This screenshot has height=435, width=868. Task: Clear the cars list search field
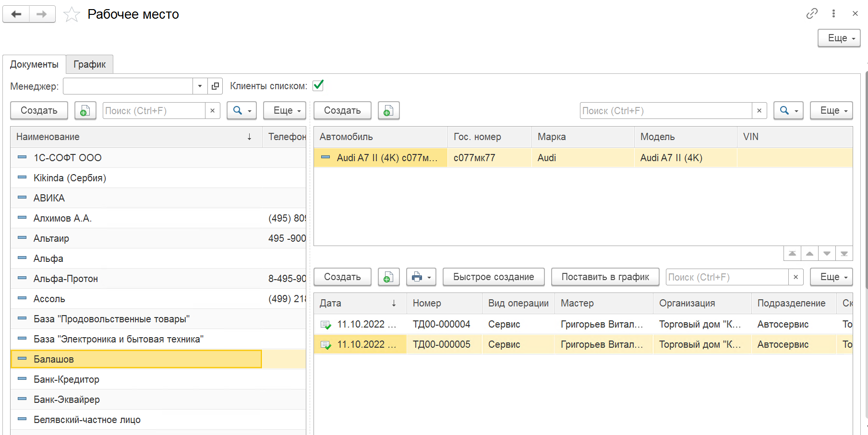pyautogui.click(x=759, y=111)
